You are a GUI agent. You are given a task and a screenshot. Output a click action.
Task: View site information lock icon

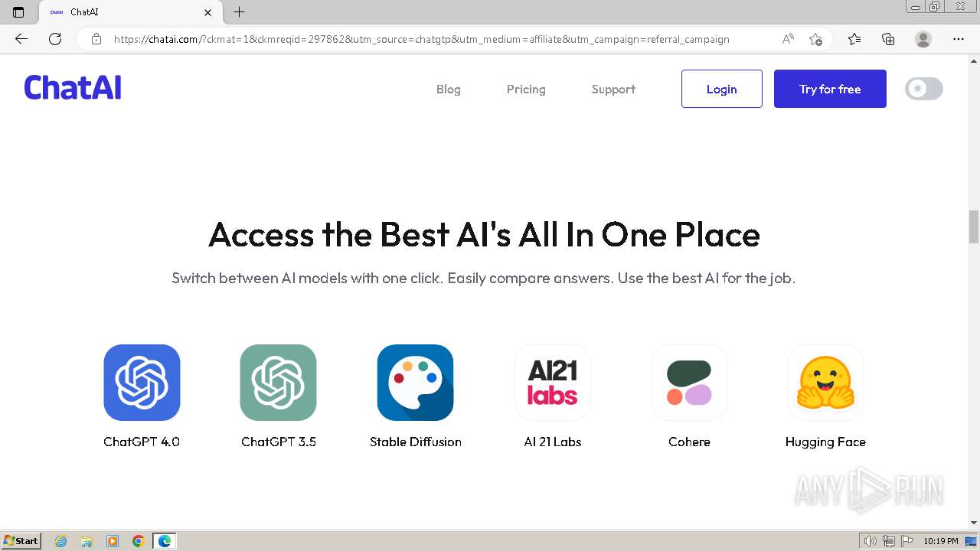click(x=96, y=39)
